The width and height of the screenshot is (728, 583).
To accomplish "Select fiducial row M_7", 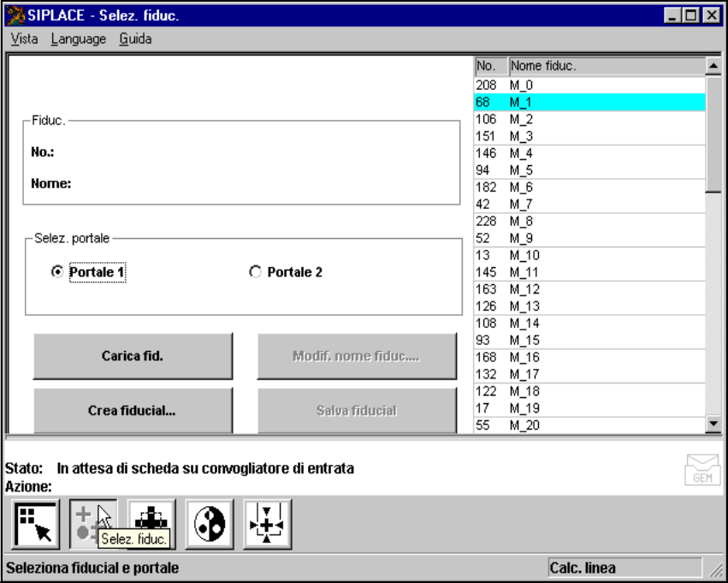I will [589, 205].
